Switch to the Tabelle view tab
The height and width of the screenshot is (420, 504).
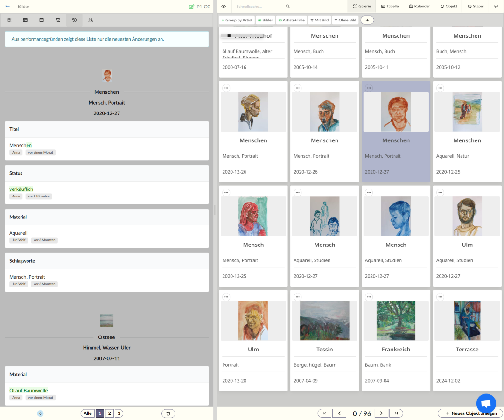[x=390, y=7]
